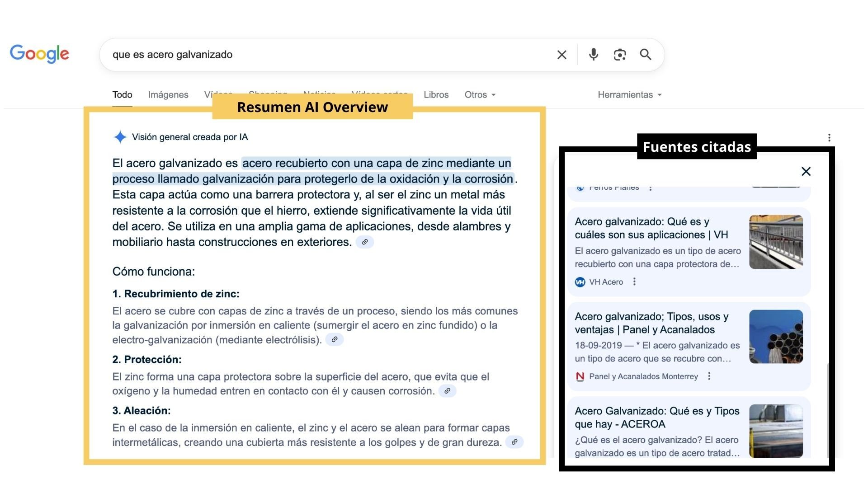
Task: Open Google Lens image search icon
Action: point(620,55)
